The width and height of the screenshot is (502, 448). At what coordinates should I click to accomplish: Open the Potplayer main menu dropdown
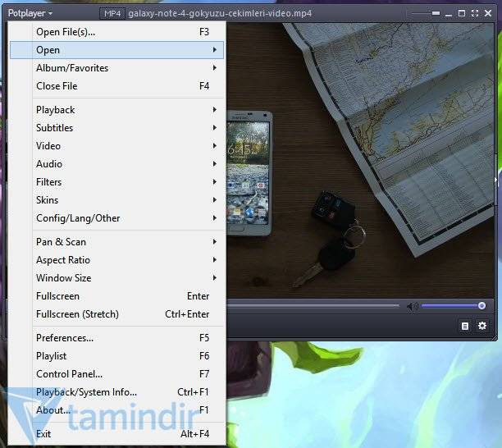point(30,13)
